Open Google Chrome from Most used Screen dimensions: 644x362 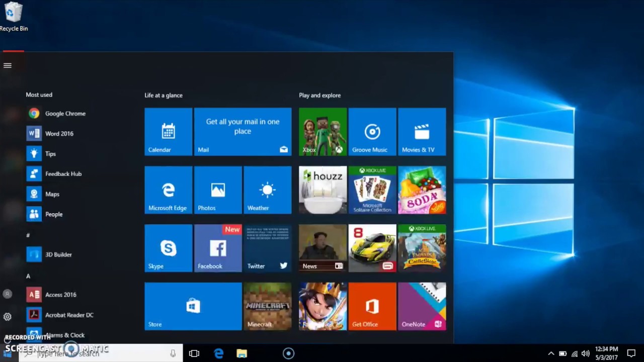point(56,114)
